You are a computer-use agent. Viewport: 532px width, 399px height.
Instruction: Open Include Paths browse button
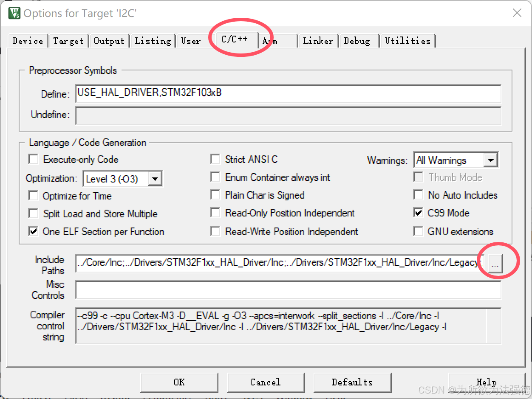pos(495,263)
